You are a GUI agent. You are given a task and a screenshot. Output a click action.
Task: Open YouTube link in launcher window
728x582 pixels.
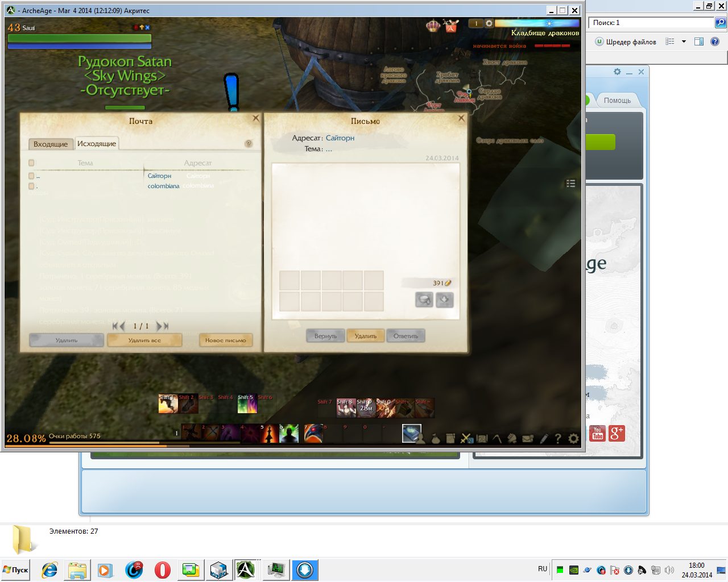click(597, 434)
